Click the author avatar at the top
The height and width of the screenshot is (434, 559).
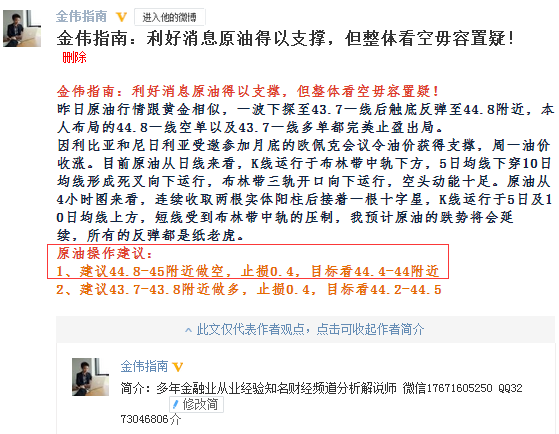pyautogui.click(x=22, y=28)
